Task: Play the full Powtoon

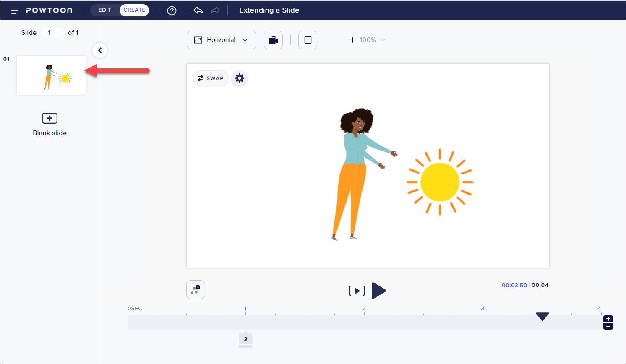Action: tap(379, 291)
